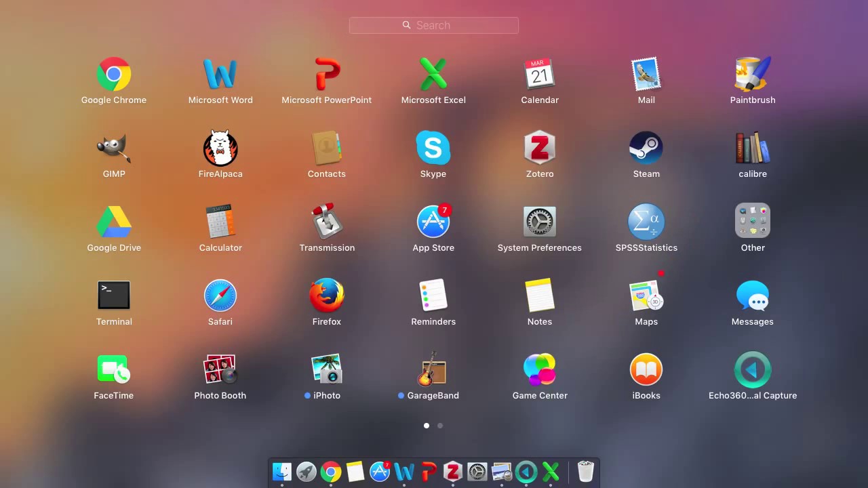The width and height of the screenshot is (868, 488).
Task: Launch FaceTime
Action: point(114,370)
